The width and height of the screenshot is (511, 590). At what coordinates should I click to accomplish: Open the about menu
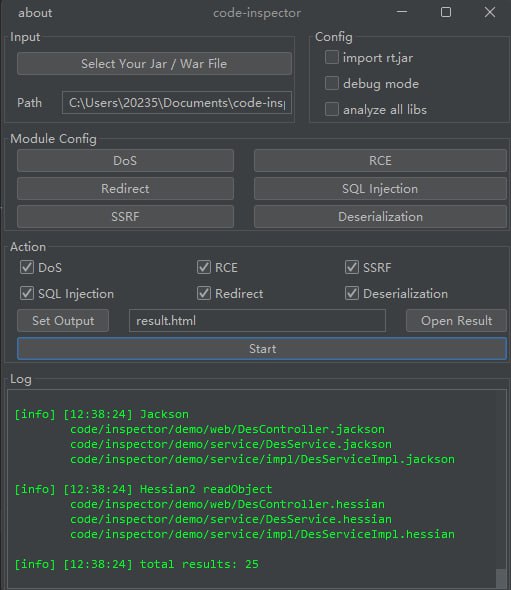point(35,13)
